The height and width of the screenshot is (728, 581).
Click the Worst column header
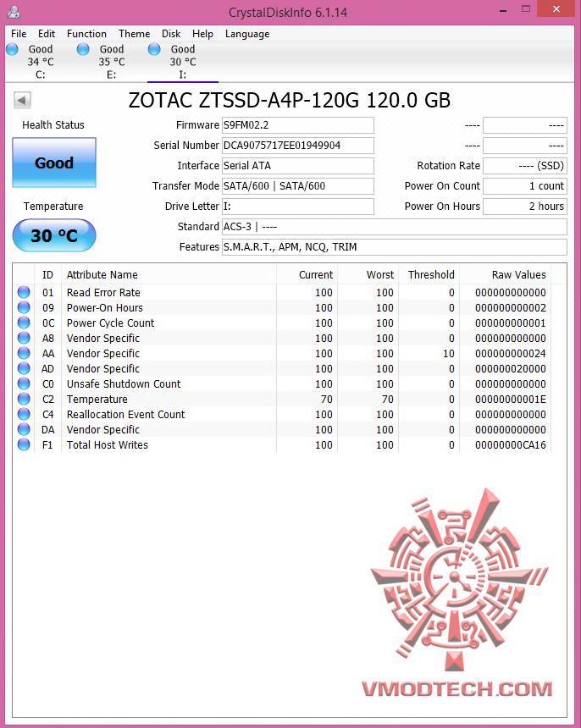click(x=368, y=275)
